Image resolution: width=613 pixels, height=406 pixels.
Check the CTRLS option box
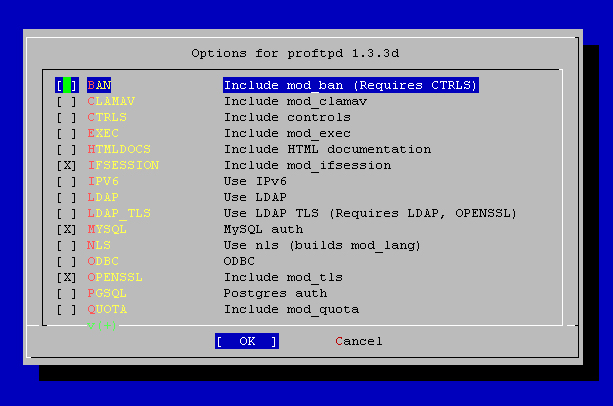pyautogui.click(x=67, y=118)
